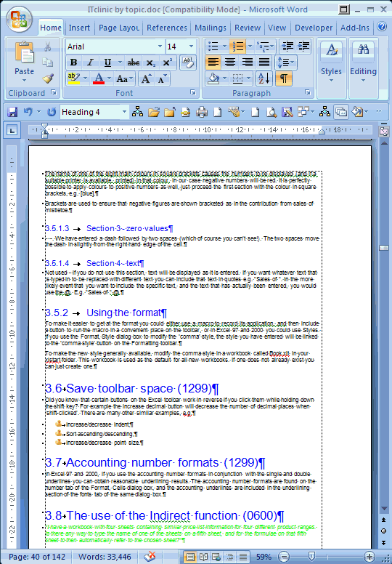Expand the Paste options arrow
Image resolution: width=392 pixels, height=564 pixels.
25,80
